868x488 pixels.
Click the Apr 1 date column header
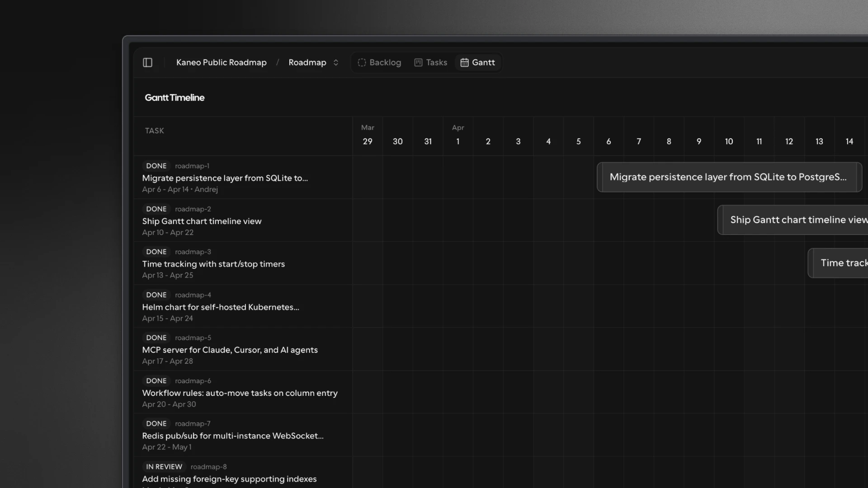click(x=458, y=136)
